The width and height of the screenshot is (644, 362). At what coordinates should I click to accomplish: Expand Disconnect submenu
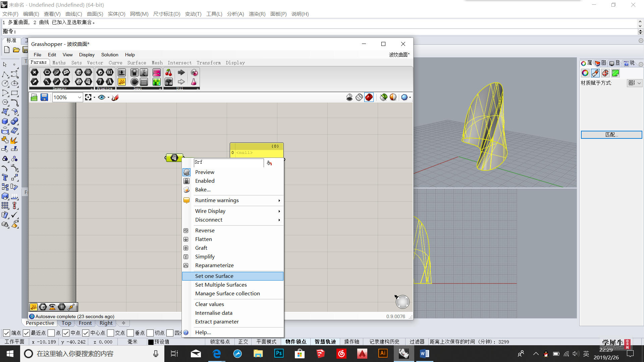point(233,220)
